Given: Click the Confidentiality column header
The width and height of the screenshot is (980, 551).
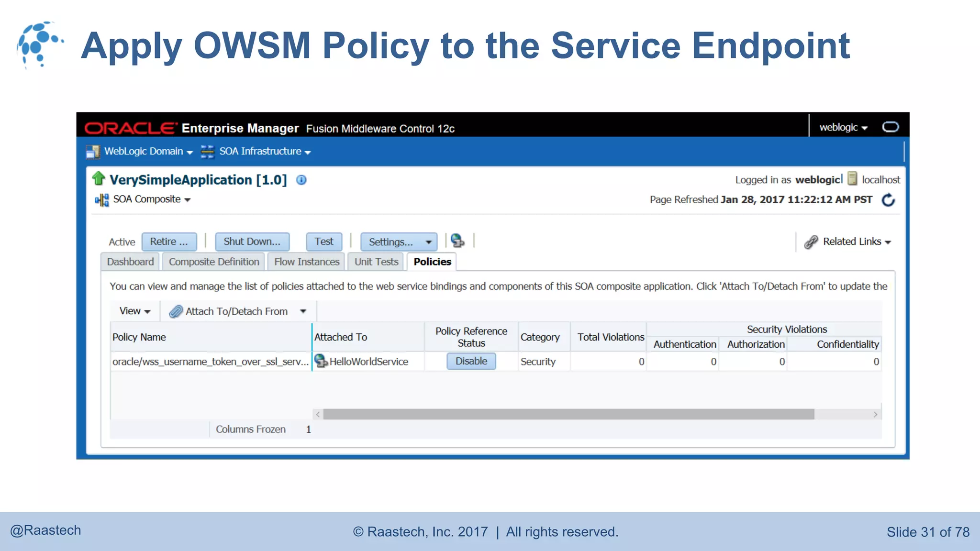Looking at the screenshot, I should 835,344.
